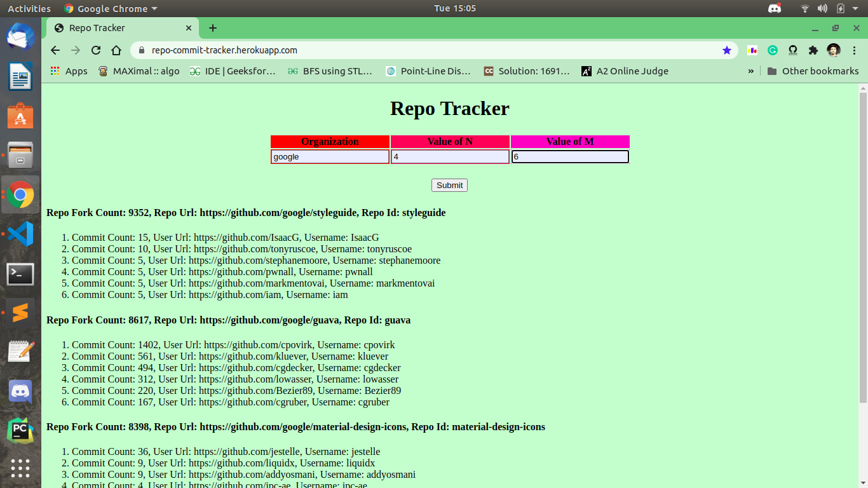
Task: Open the Other bookmarks folder
Action: 813,71
